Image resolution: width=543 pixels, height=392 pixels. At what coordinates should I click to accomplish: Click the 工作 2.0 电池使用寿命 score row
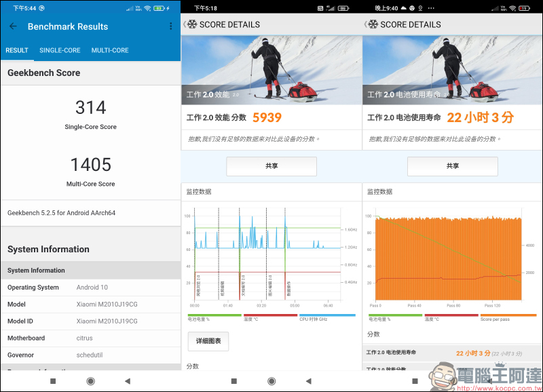coord(453,353)
